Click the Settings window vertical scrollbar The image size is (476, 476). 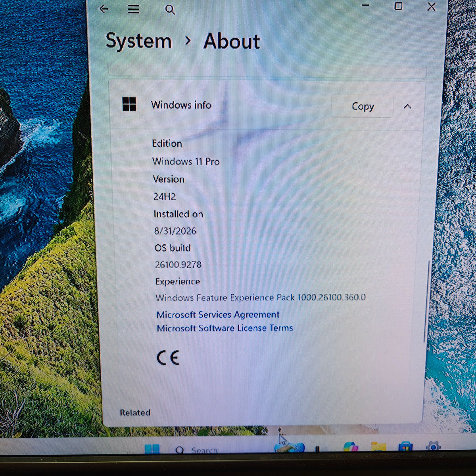tap(426, 301)
